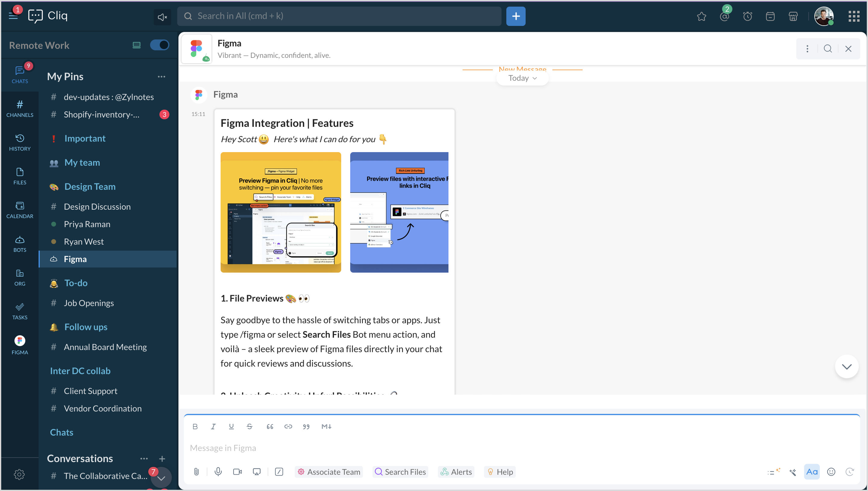868x491 pixels.
Task: Expand the Today date dropdown
Action: tap(522, 78)
